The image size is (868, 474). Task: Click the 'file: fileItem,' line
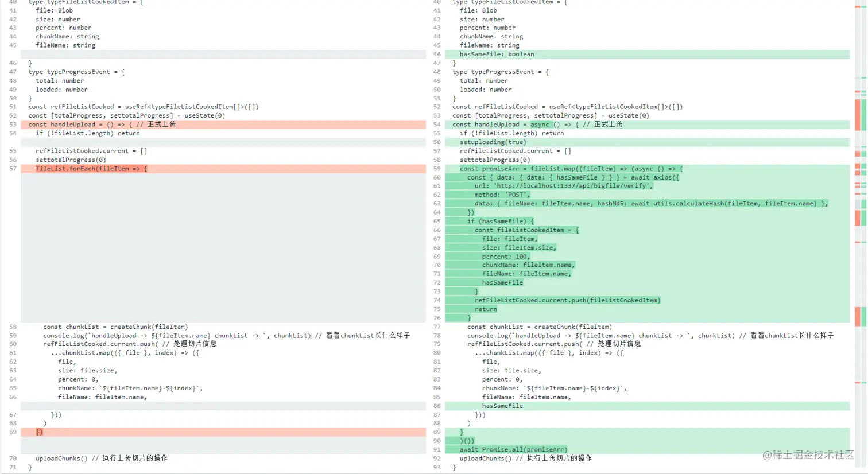[647, 239]
